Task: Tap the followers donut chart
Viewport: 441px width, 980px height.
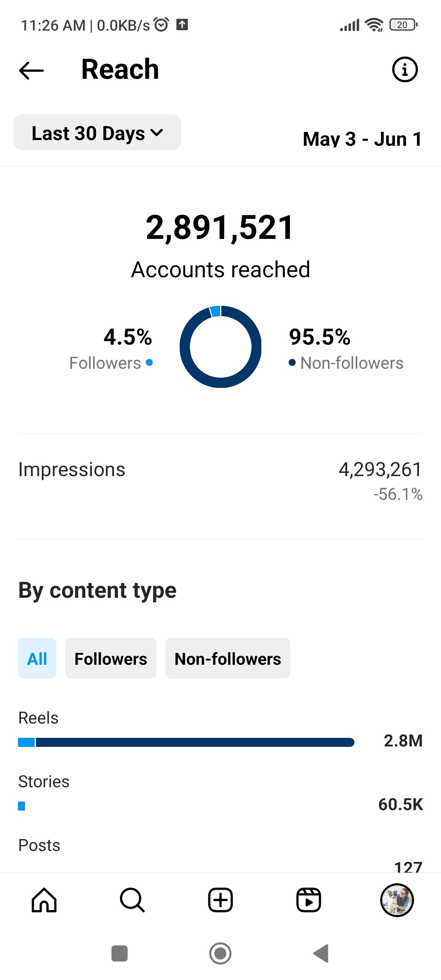Action: 220,347
